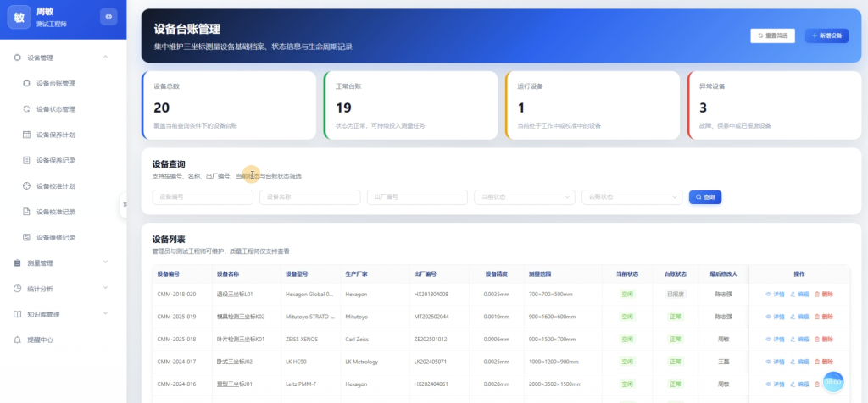This screenshot has height=403, width=868.
Task: Click the 知识库管理 book icon
Action: click(x=17, y=314)
